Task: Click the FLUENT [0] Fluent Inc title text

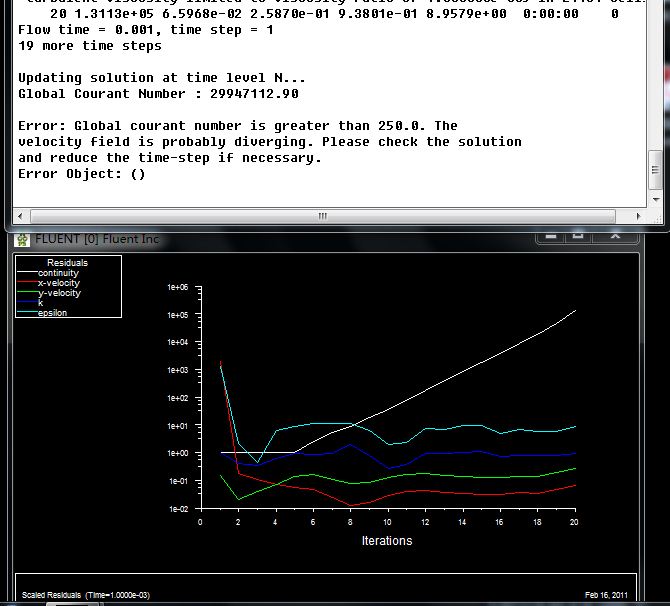Action: tap(97, 239)
